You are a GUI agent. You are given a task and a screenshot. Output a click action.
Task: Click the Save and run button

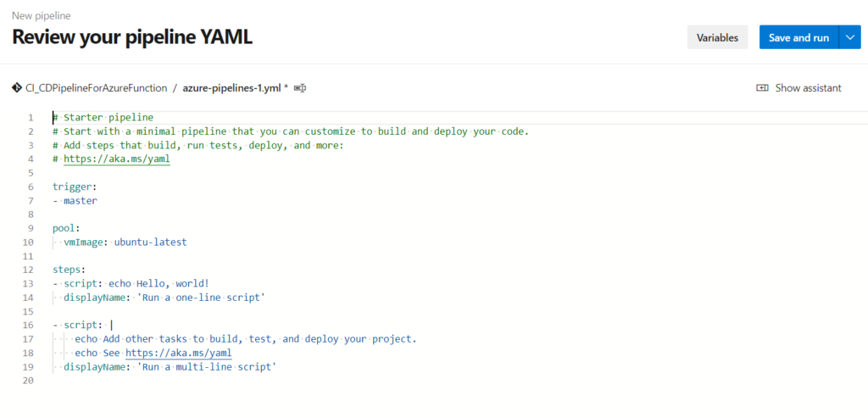click(x=798, y=37)
